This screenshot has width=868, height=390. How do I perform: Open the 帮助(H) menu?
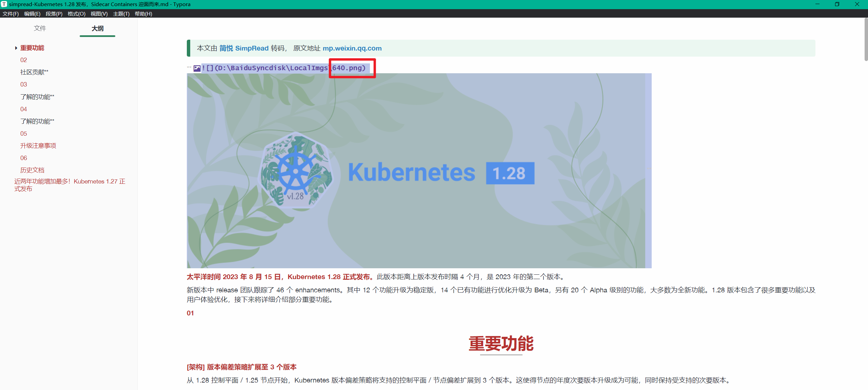point(143,14)
